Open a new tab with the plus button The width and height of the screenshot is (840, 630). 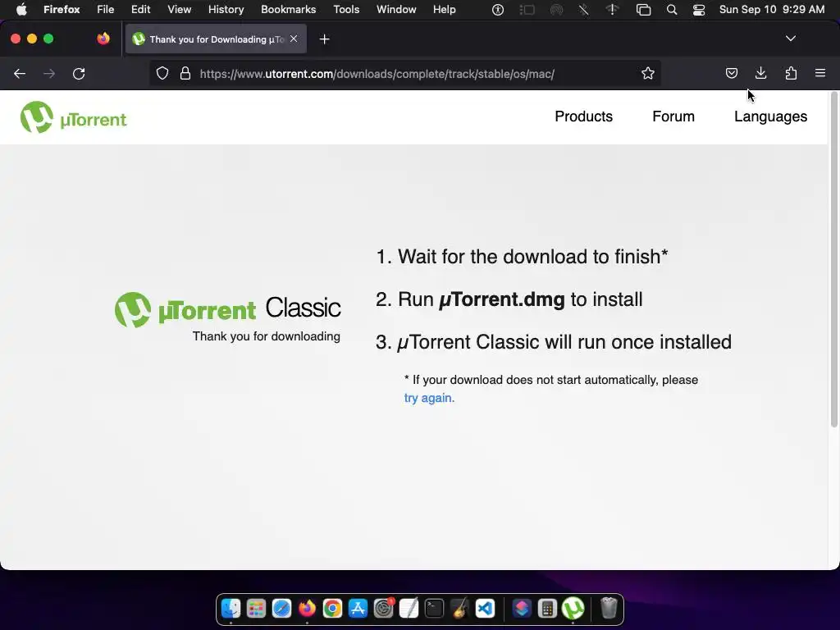pos(324,39)
